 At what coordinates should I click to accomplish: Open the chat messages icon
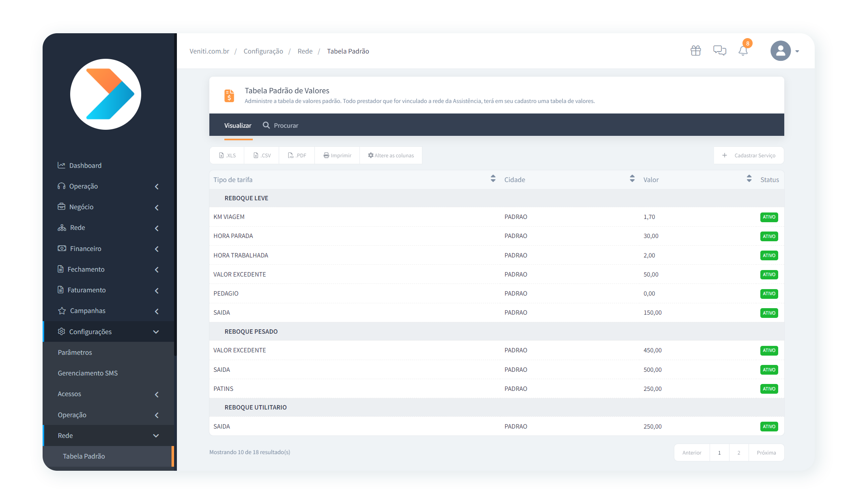[x=719, y=51]
